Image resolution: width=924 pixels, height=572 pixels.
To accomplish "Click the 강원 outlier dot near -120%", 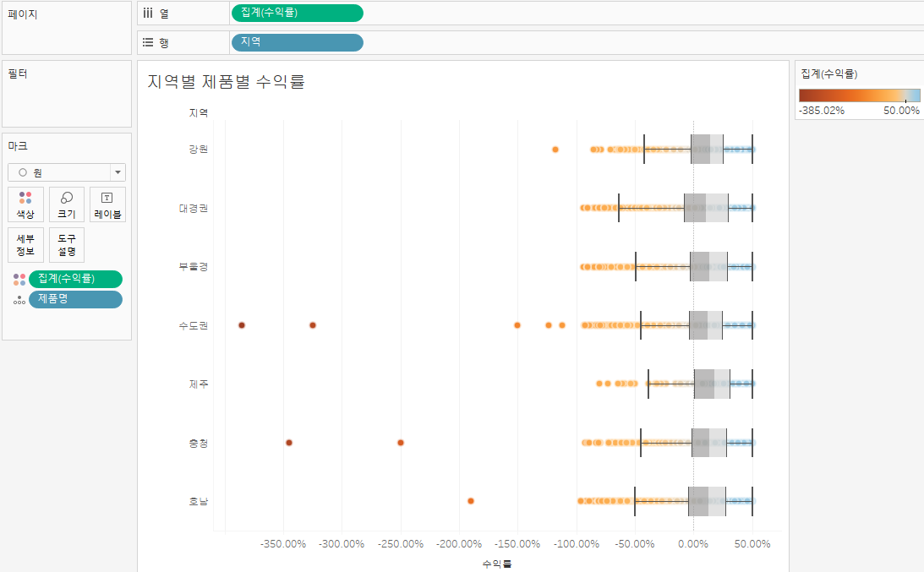I will pos(555,150).
